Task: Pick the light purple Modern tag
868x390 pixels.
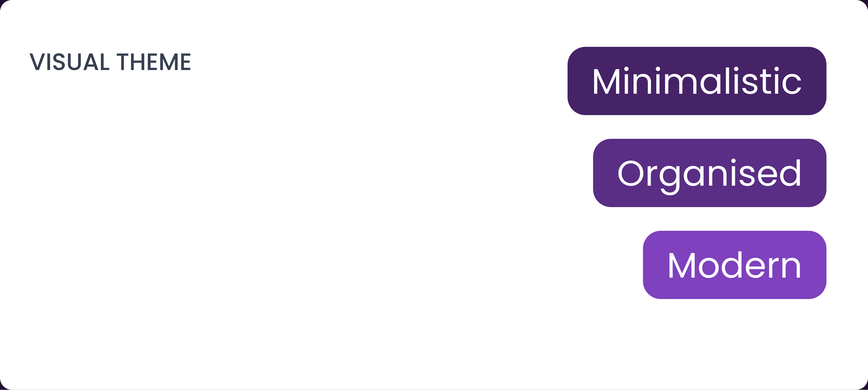Action: click(x=735, y=265)
